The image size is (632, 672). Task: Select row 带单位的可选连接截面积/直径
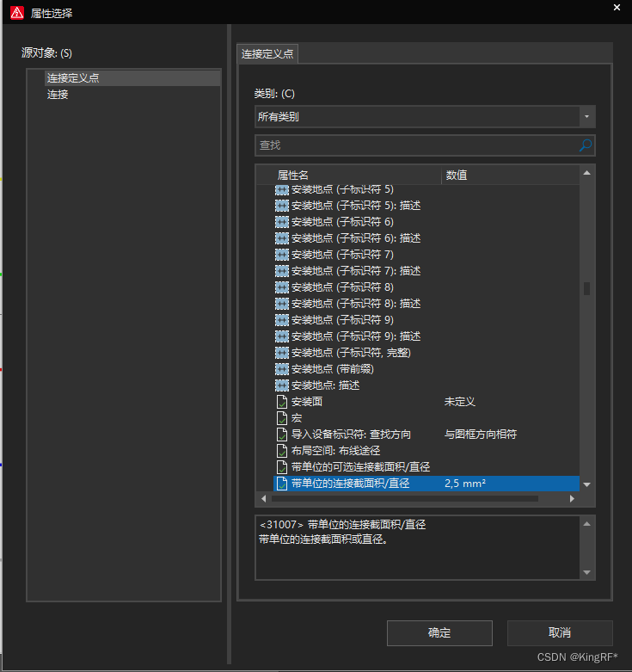pyautogui.click(x=426, y=466)
